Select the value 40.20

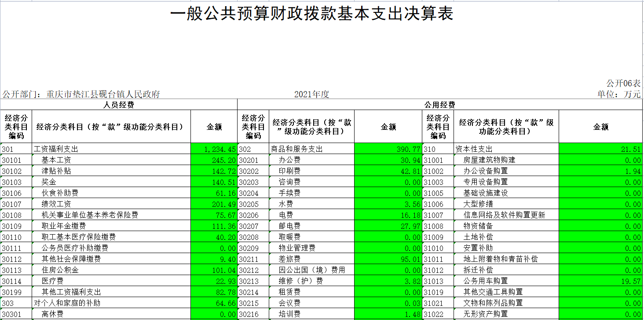click(x=214, y=237)
